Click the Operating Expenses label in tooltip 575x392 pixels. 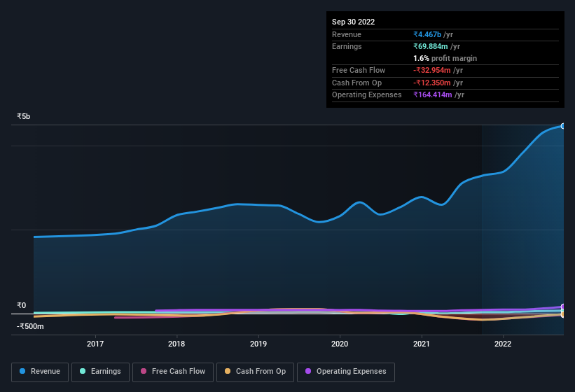click(x=367, y=94)
